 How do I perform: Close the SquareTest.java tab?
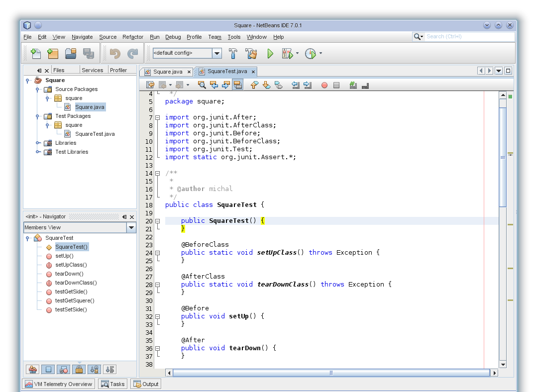pyautogui.click(x=253, y=72)
